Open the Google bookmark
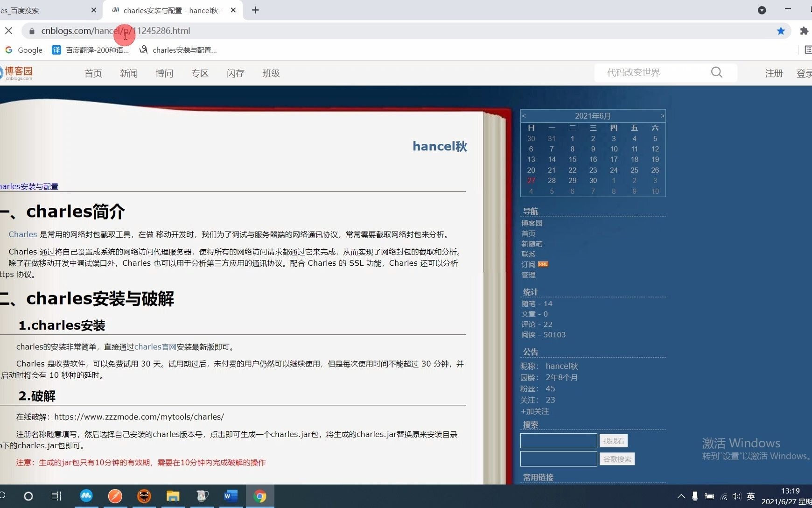The height and width of the screenshot is (508, 812). pos(23,50)
